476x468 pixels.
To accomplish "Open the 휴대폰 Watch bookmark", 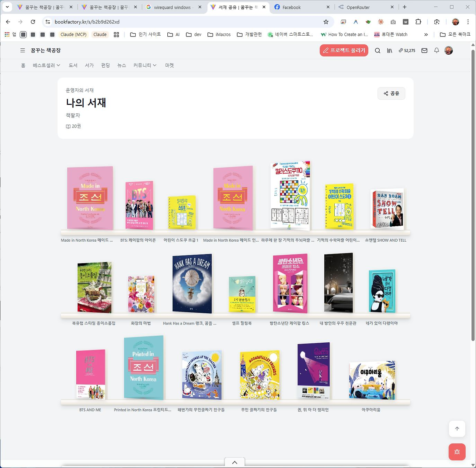I will click(391, 35).
